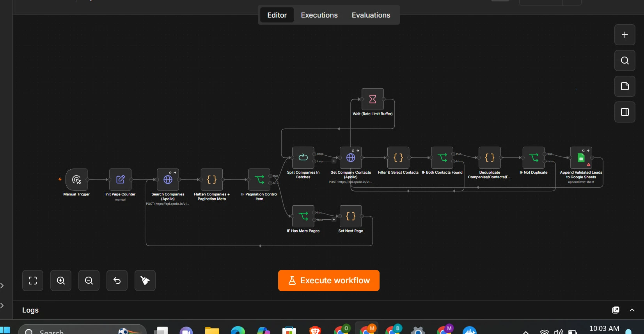644x334 pixels.
Task: Select the Split Companies In Batches loop node
Action: tap(303, 158)
